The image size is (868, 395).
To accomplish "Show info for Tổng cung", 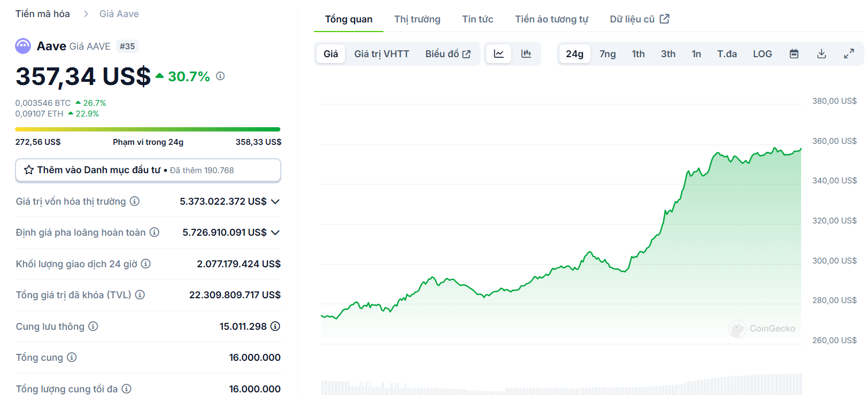I will pos(72,357).
